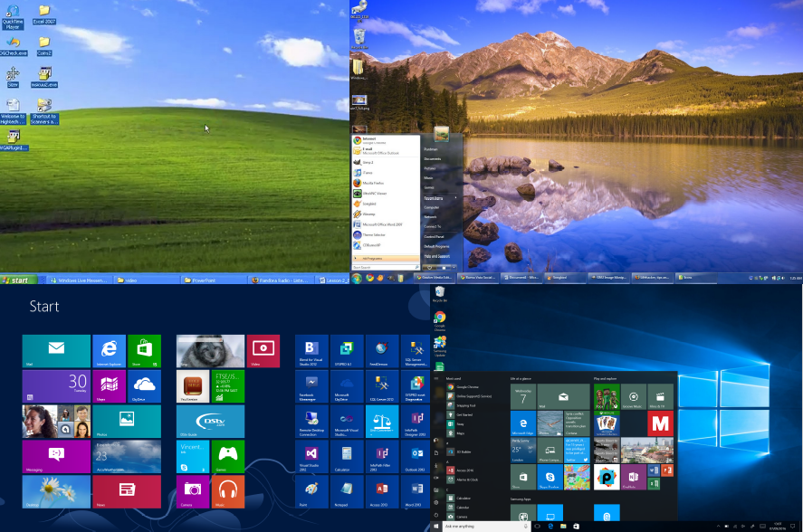Open the Maps tile on Windows 8

click(x=109, y=386)
